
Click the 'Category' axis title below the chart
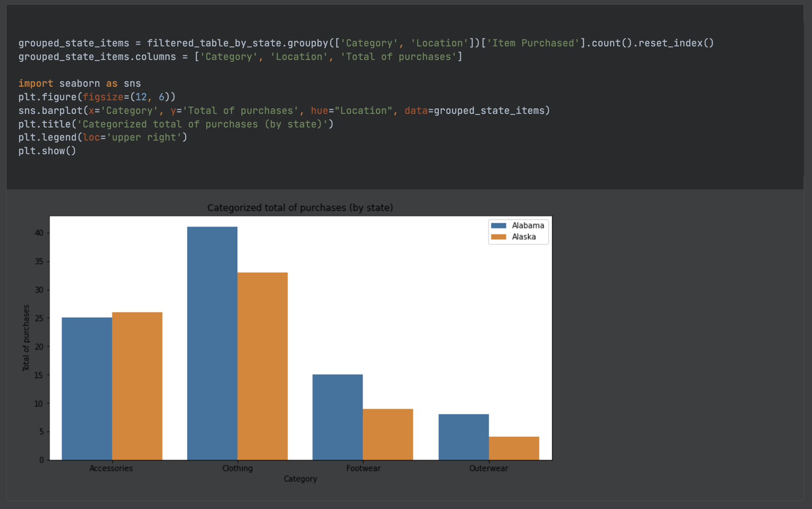click(300, 479)
